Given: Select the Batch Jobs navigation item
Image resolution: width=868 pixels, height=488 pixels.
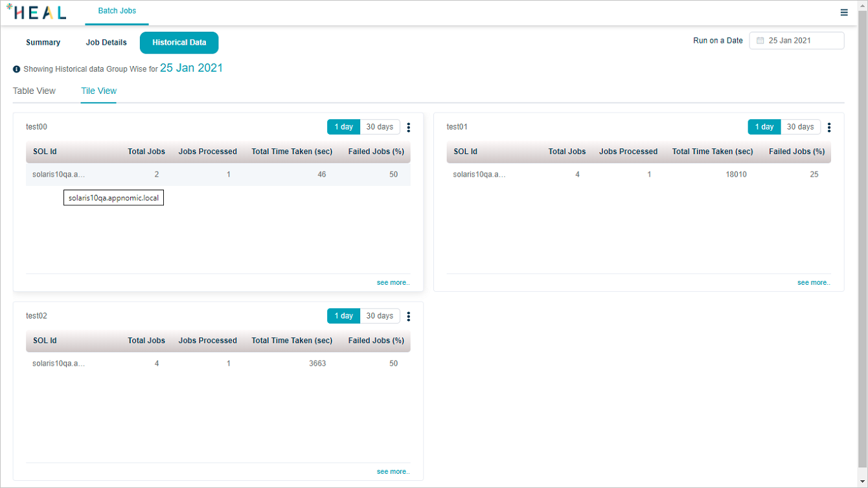Looking at the screenshot, I should 117,11.
